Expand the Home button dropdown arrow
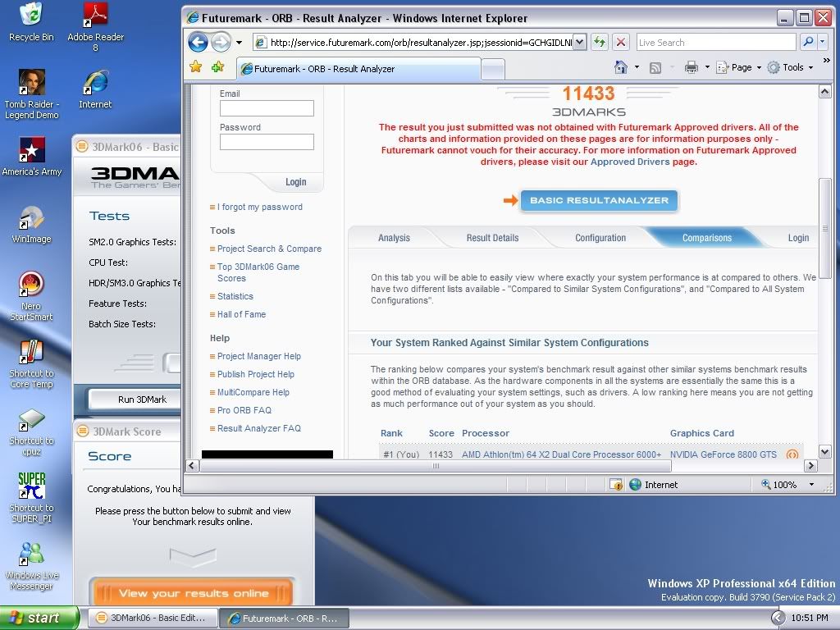Viewport: 840px width, 630px height. coord(637,67)
